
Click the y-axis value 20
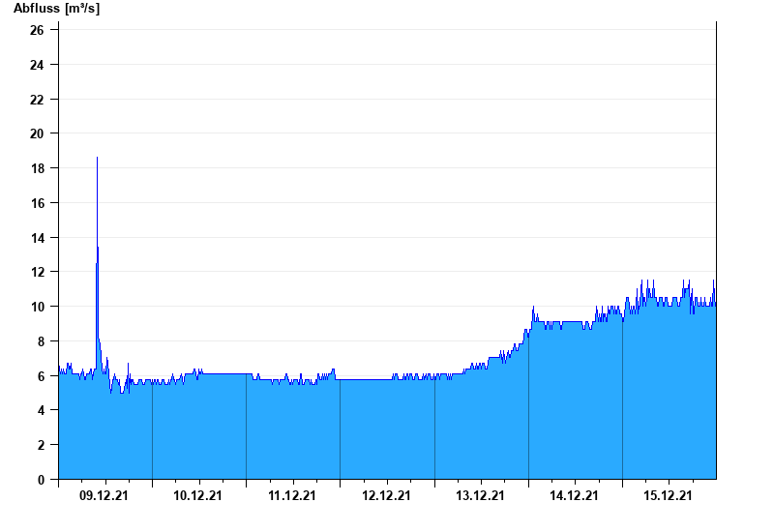(38, 133)
